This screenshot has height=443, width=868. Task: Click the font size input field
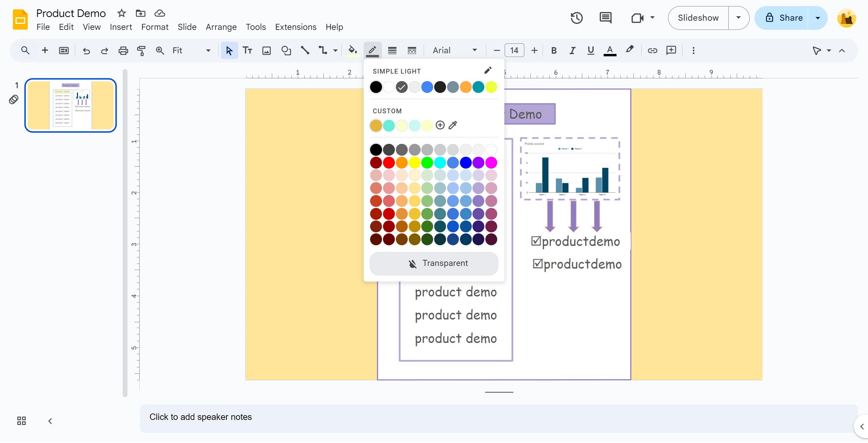coord(514,51)
